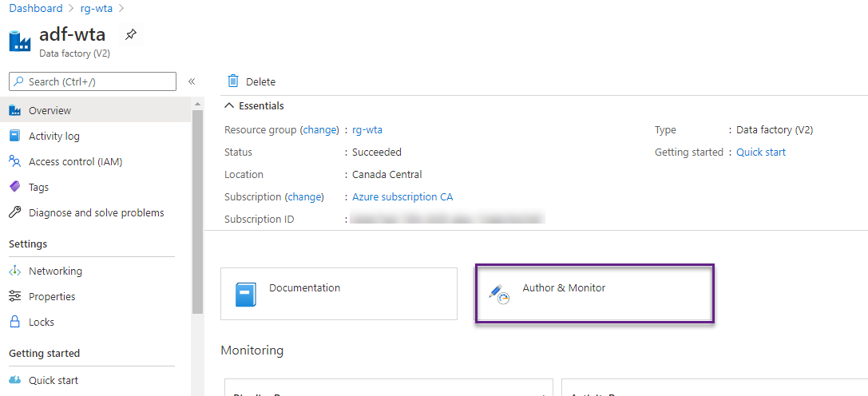Click the Networking icon in Settings
This screenshot has width=868, height=396.
pos(14,271)
